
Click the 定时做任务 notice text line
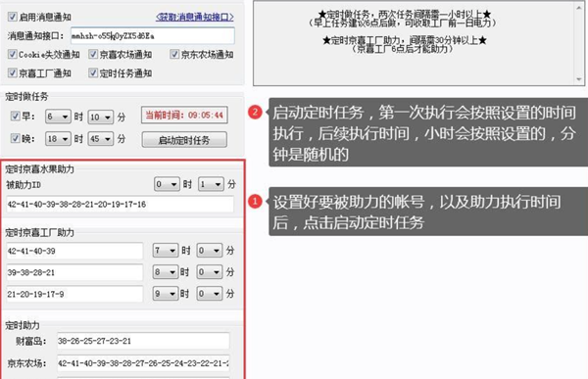point(404,15)
